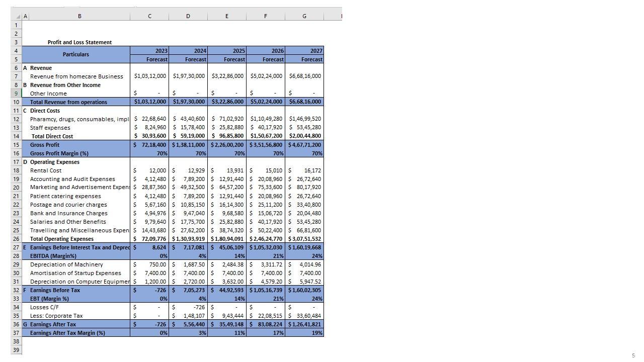Select the Rental Cost 2024 value 12,929

point(188,170)
